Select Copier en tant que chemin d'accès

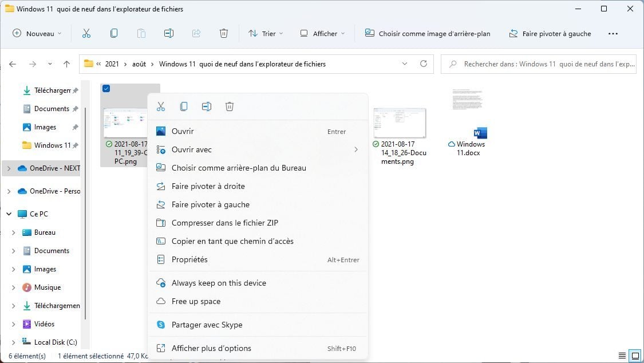(258, 242)
